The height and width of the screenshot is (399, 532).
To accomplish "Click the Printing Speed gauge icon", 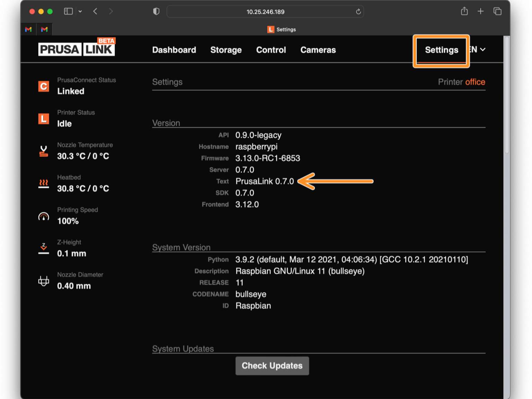I will click(x=44, y=216).
